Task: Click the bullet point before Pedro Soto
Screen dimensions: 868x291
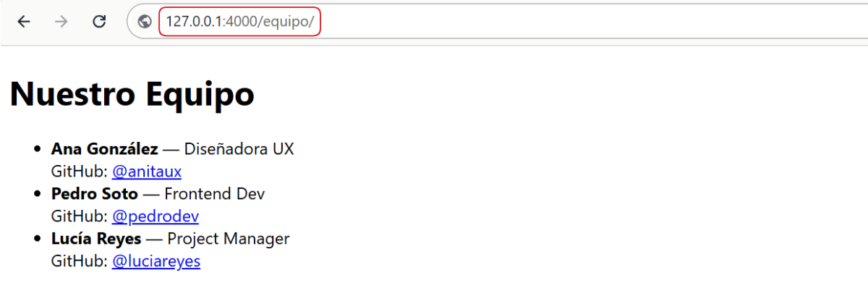Action: click(37, 194)
